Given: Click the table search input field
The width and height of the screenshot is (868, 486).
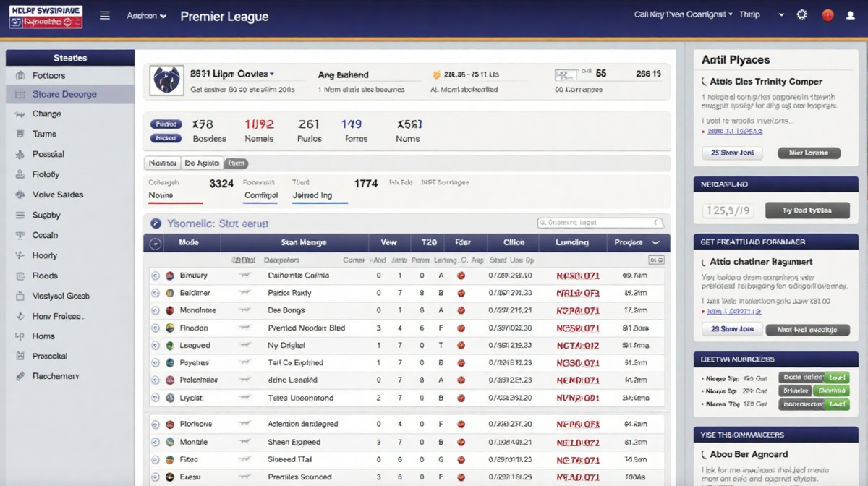Looking at the screenshot, I should click(x=600, y=223).
